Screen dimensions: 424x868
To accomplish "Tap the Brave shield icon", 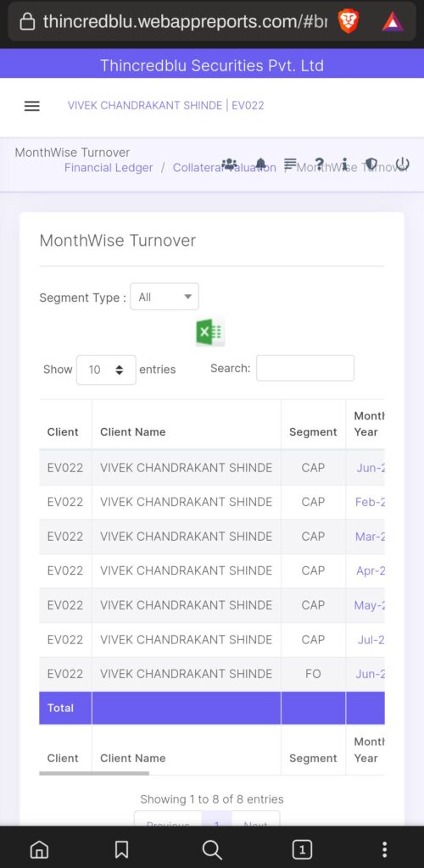I will coord(349,21).
